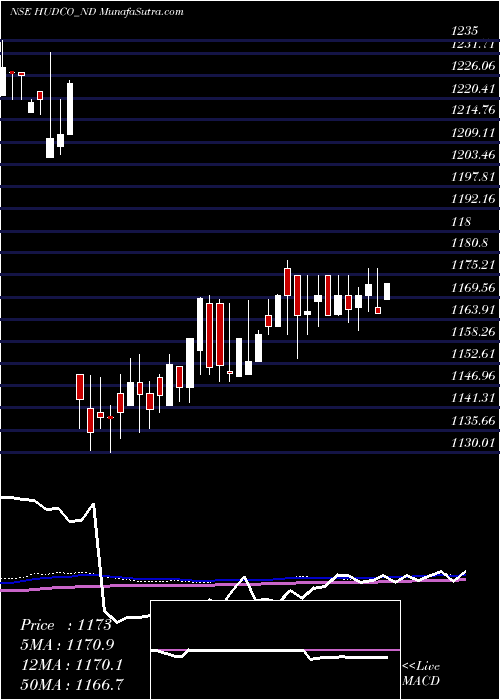The width and height of the screenshot is (500, 700).
Task: Click the 1214.76 price axis label
Action: 473,110
